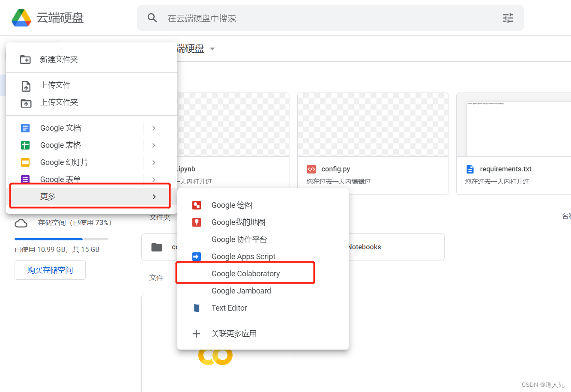Image resolution: width=571 pixels, height=392 pixels.
Task: Expand Google 文档 submenu arrow
Action: 154,128
